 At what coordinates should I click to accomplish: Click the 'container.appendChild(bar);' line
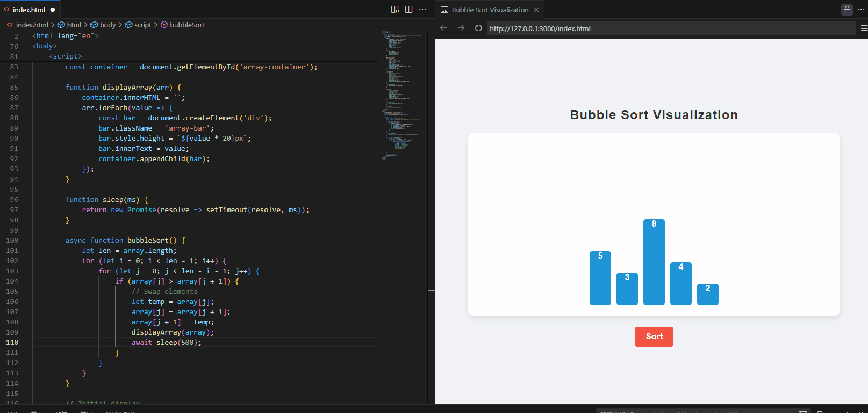154,159
